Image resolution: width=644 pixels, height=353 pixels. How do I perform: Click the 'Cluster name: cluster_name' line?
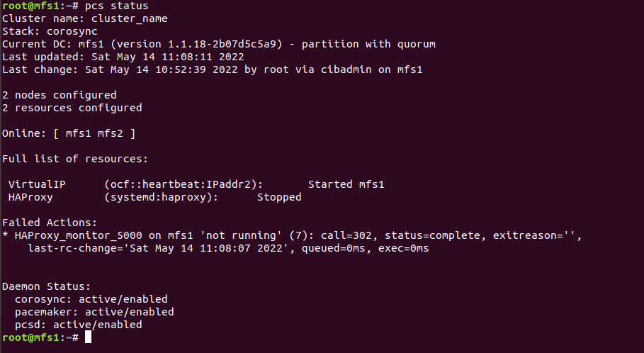coord(85,18)
